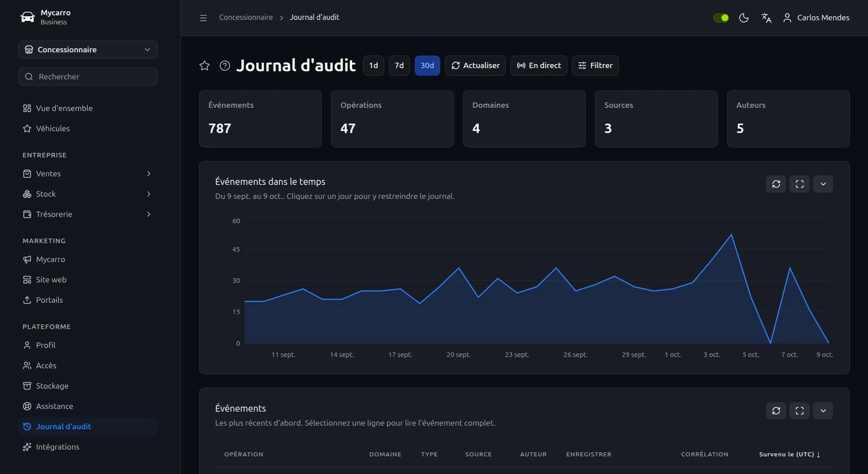Image resolution: width=868 pixels, height=474 pixels.
Task: Toggle the green switch in header
Action: pyautogui.click(x=721, y=18)
